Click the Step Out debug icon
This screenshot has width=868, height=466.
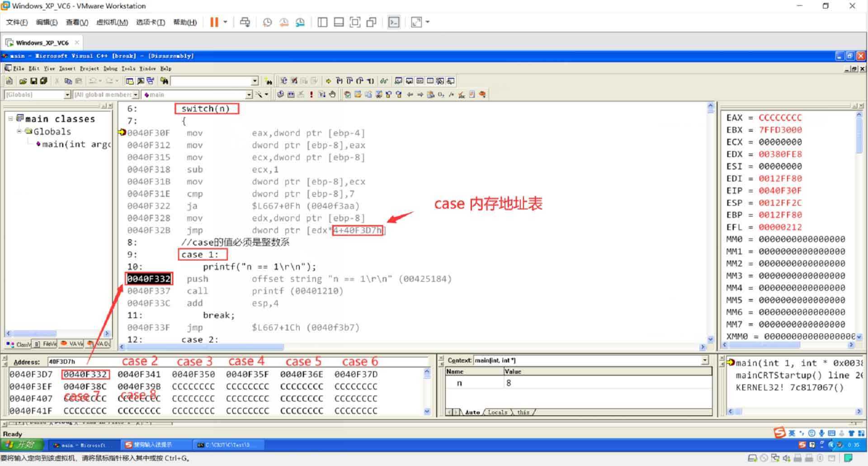pyautogui.click(x=360, y=81)
